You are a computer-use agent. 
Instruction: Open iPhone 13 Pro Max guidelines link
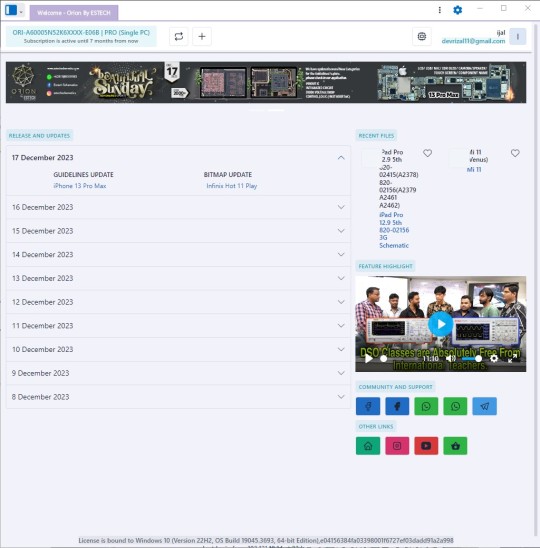80,186
